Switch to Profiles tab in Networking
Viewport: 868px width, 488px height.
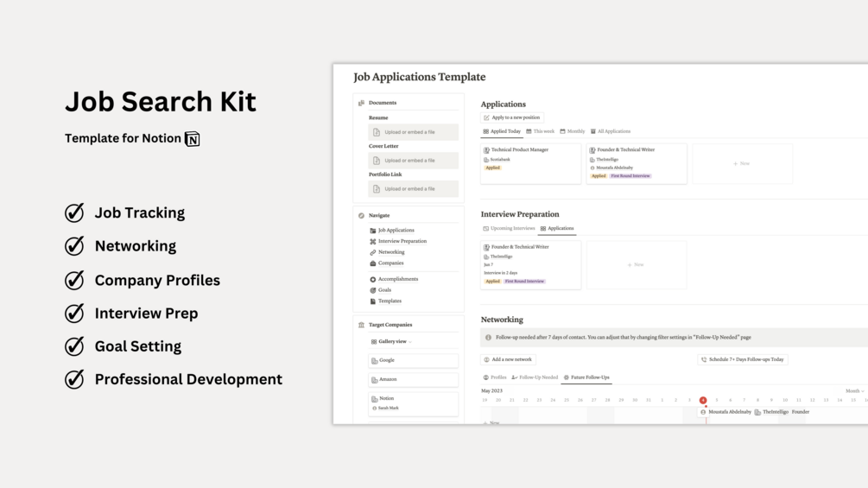tap(494, 377)
